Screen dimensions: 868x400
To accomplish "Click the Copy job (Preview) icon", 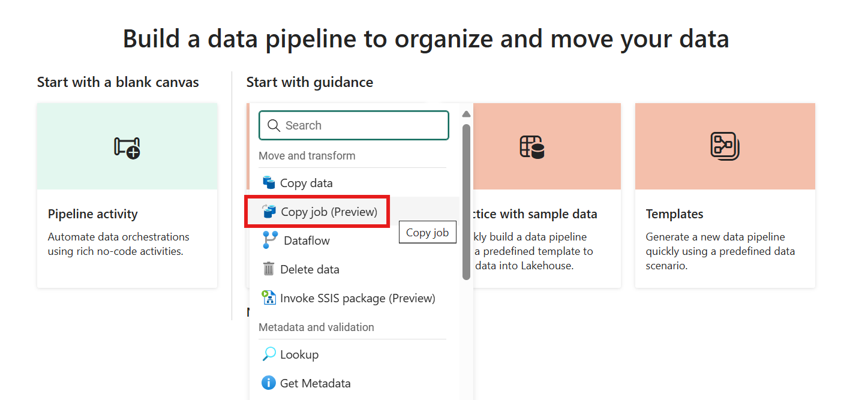I will coord(269,212).
